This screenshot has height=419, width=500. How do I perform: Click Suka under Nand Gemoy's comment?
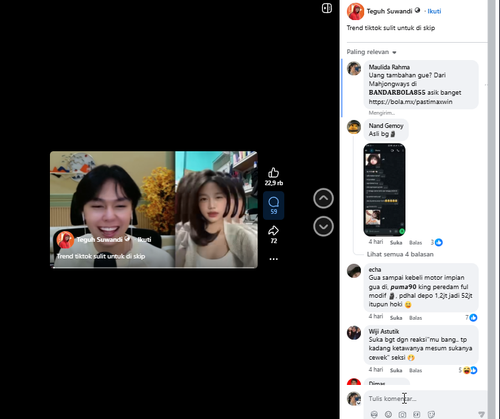(396, 243)
